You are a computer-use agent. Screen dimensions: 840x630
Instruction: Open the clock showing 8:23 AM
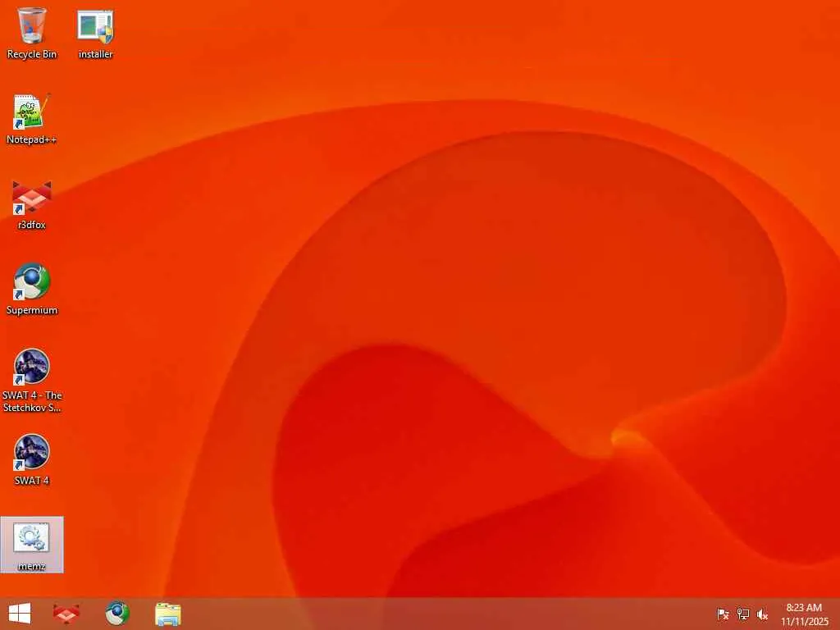coord(804,608)
